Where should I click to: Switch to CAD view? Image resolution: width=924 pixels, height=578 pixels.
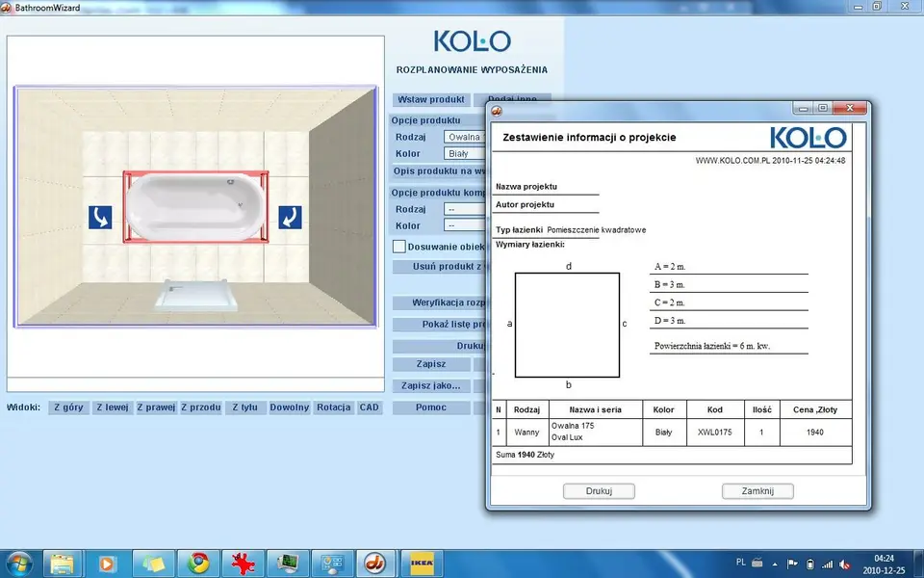point(370,407)
